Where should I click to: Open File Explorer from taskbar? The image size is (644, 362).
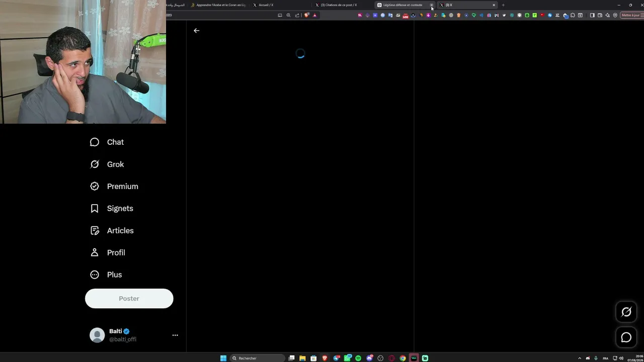point(302,358)
